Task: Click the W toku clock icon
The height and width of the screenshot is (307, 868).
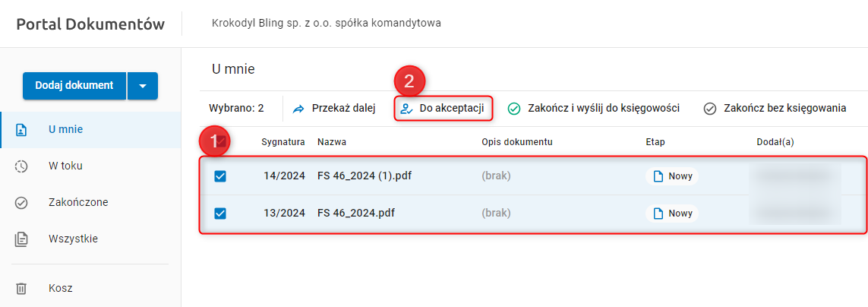Action: click(x=21, y=166)
